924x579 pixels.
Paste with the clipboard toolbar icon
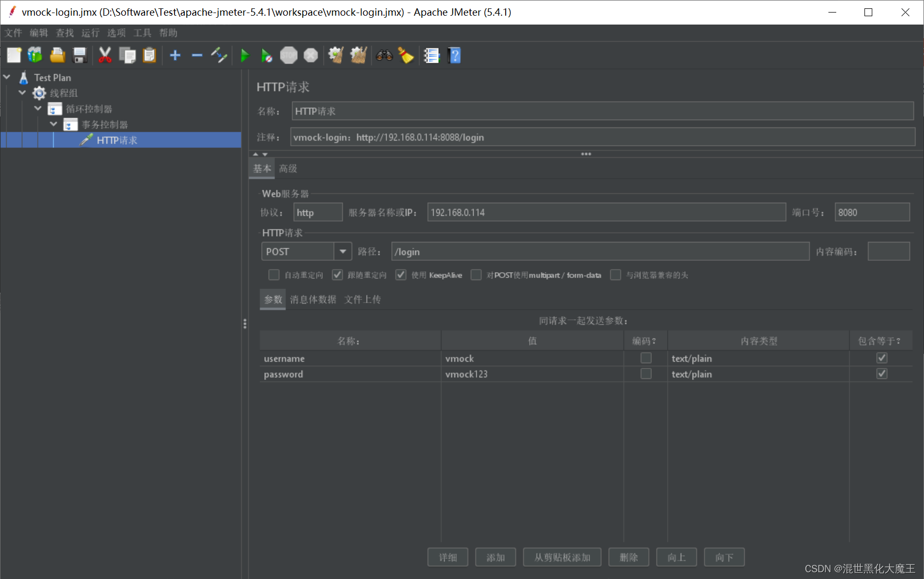[149, 55]
